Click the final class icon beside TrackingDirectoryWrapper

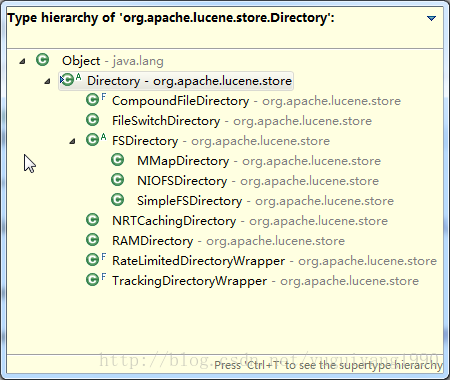click(96, 280)
